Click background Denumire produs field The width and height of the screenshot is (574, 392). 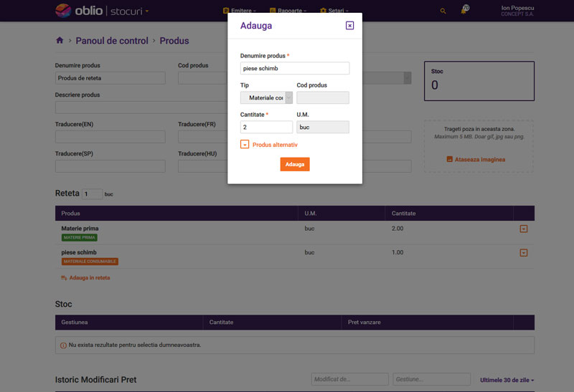110,78
